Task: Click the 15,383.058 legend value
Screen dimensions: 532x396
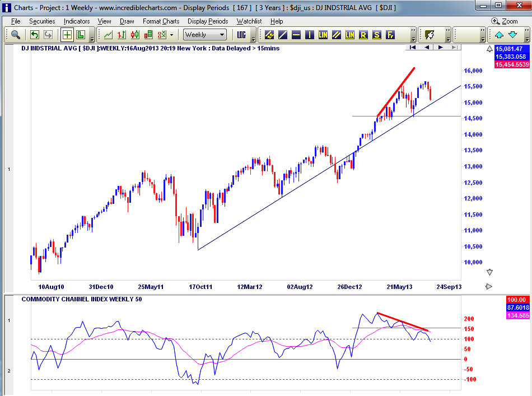Action: click(x=511, y=57)
